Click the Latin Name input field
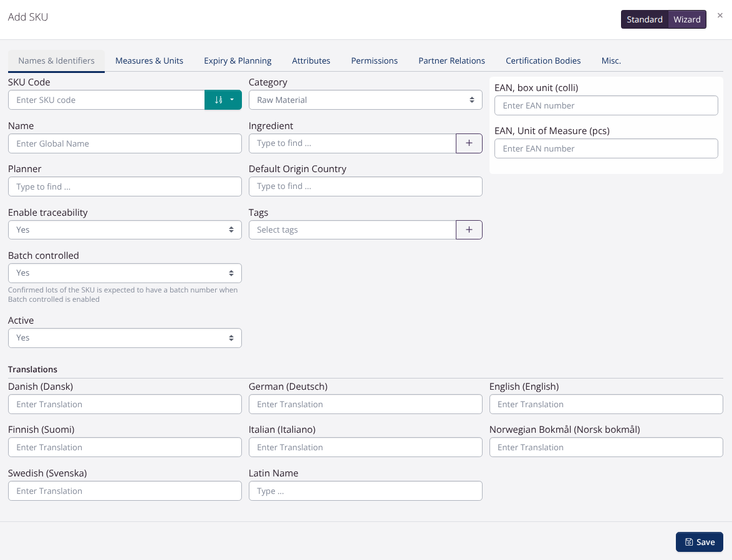Screen dimensions: 732x560 pyautogui.click(x=365, y=491)
